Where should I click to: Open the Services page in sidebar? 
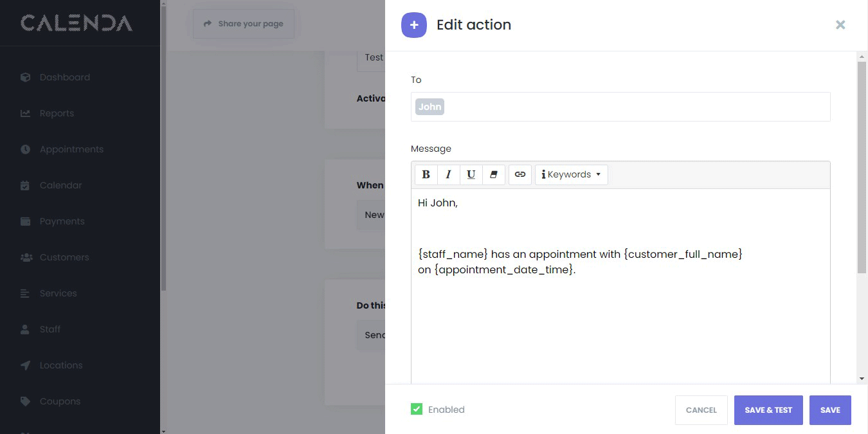pos(58,293)
